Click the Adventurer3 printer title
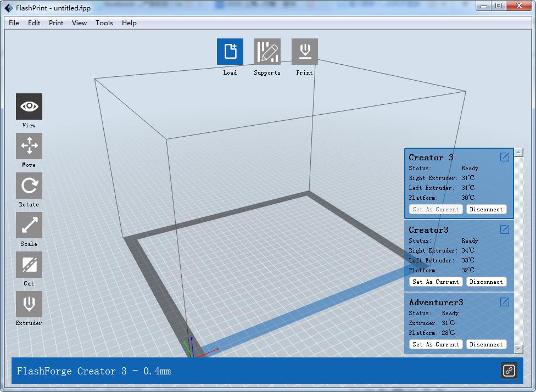Image resolution: width=536 pixels, height=392 pixels. click(x=436, y=303)
